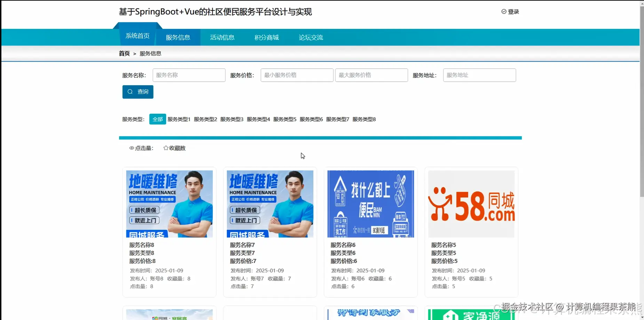Open the 系统首页 tab
Image resolution: width=644 pixels, height=320 pixels.
(137, 35)
